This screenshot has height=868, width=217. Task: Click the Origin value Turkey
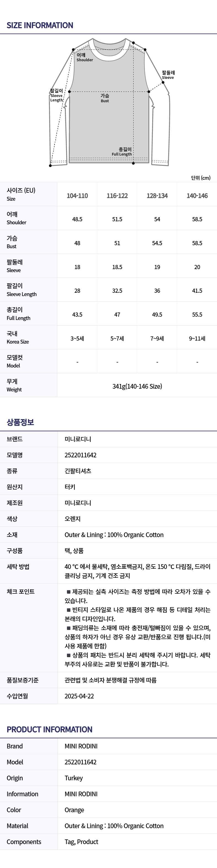pyautogui.click(x=74, y=778)
